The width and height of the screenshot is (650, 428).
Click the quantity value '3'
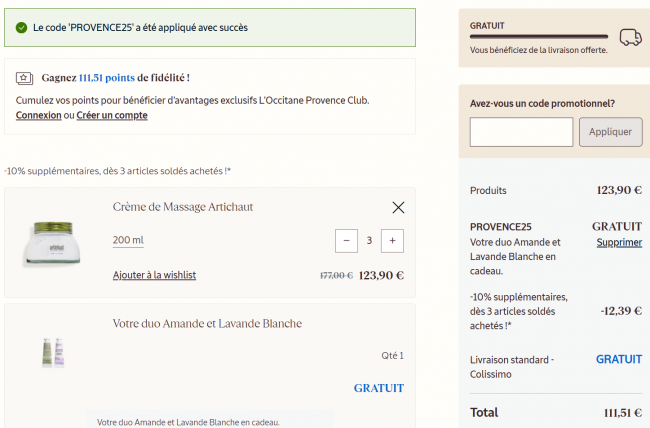click(x=369, y=241)
